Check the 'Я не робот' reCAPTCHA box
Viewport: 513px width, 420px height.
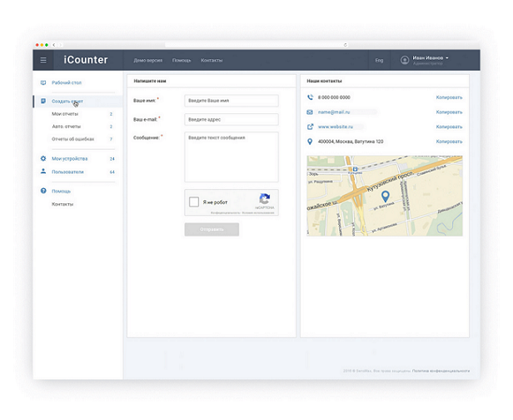click(x=194, y=202)
